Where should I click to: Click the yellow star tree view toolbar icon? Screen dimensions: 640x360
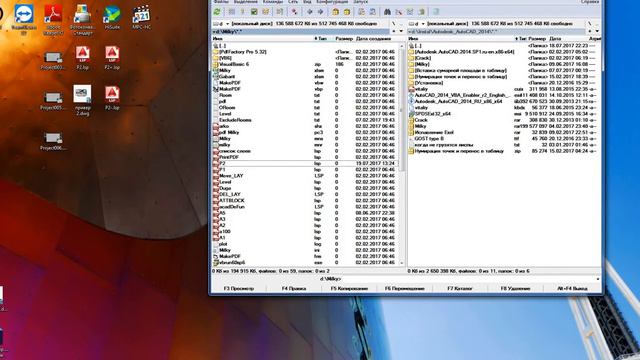[265, 12]
